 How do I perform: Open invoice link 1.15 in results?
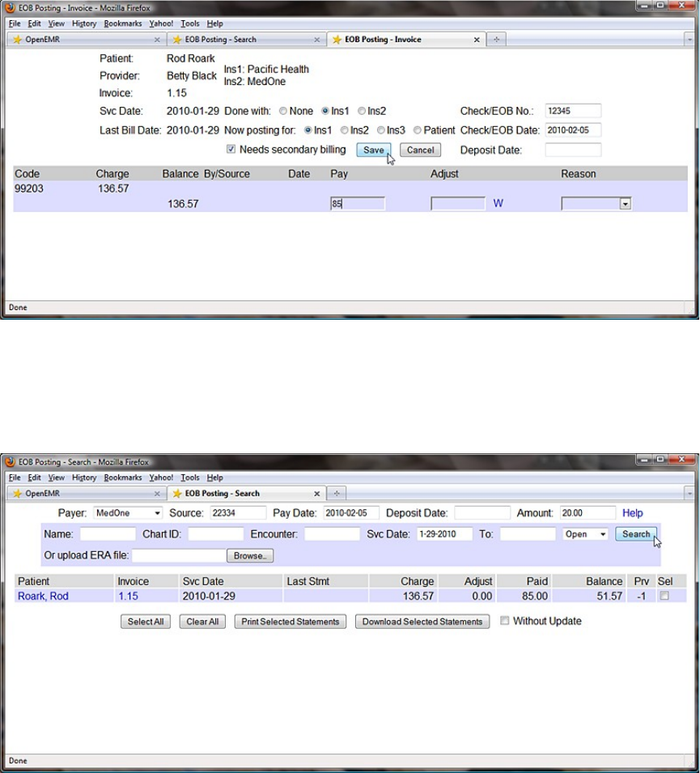(x=128, y=596)
